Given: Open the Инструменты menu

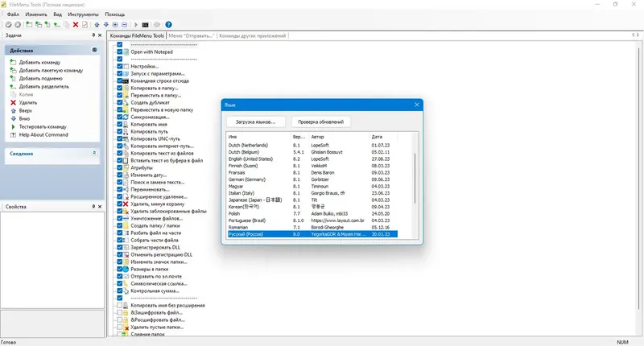Looking at the screenshot, I should coord(84,14).
